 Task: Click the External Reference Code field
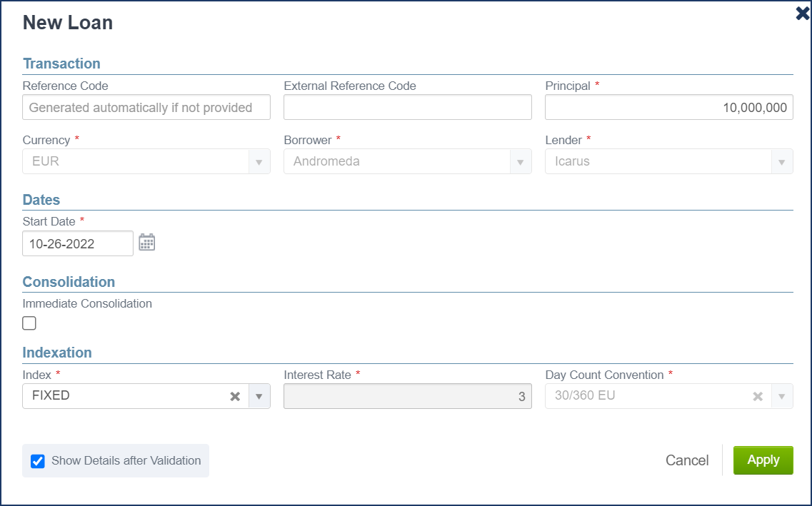[x=407, y=108]
